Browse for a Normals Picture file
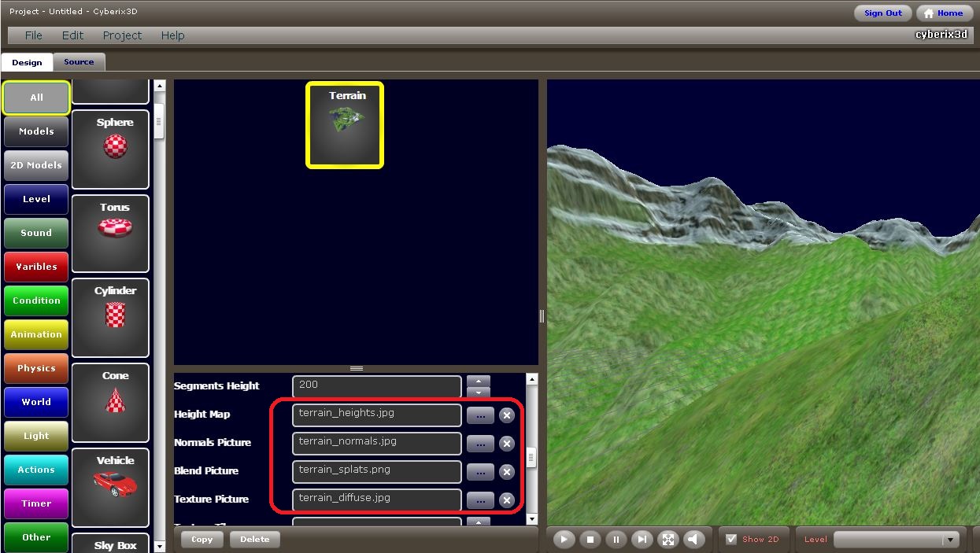This screenshot has width=980, height=553. (480, 443)
